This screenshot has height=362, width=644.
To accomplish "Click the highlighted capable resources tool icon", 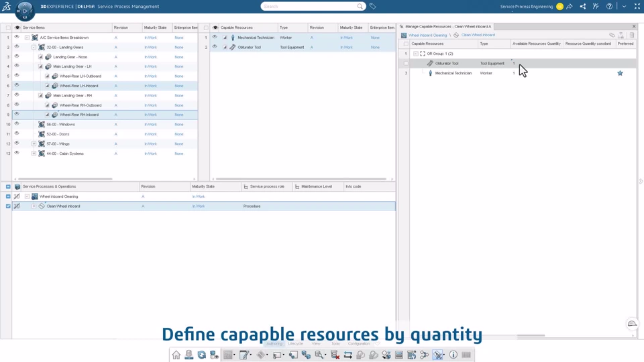I will point(438,355).
